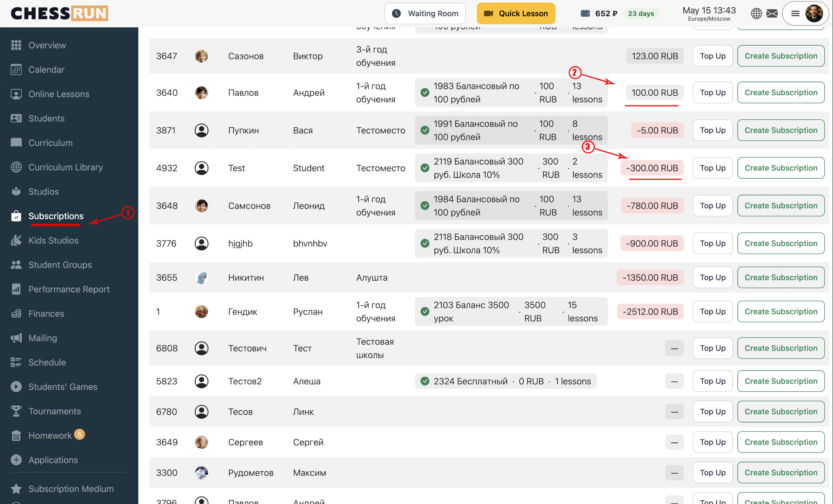Click avatar of Гендик Руслан

coord(202,311)
